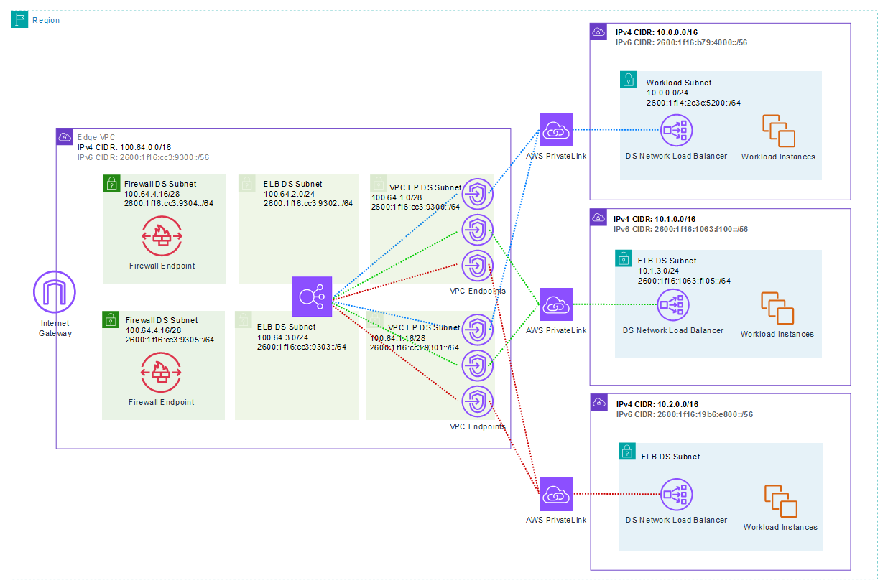This screenshot has height=588, width=888.
Task: Click the topmost VPC Endpoint icon
Action: coord(477,194)
